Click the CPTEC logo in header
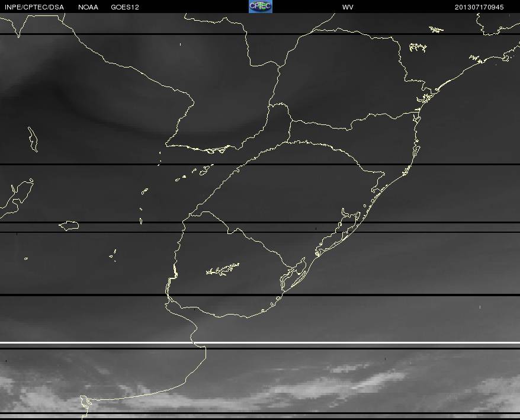520x420 pixels. (x=261, y=7)
